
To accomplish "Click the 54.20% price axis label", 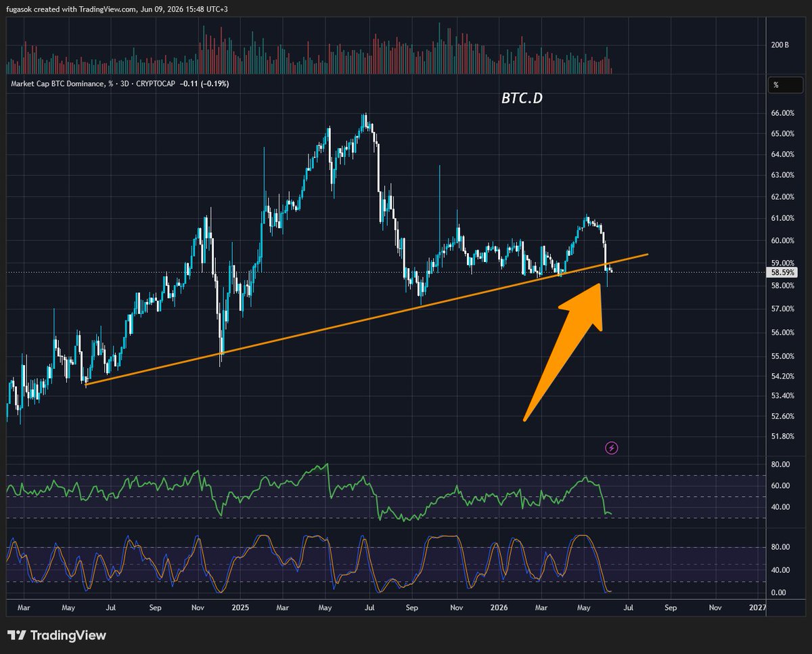I will pos(783,376).
